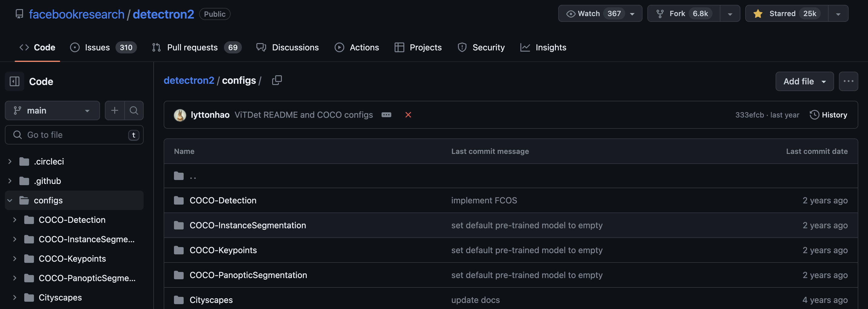
Task: Open the Projects tab
Action: click(x=418, y=47)
